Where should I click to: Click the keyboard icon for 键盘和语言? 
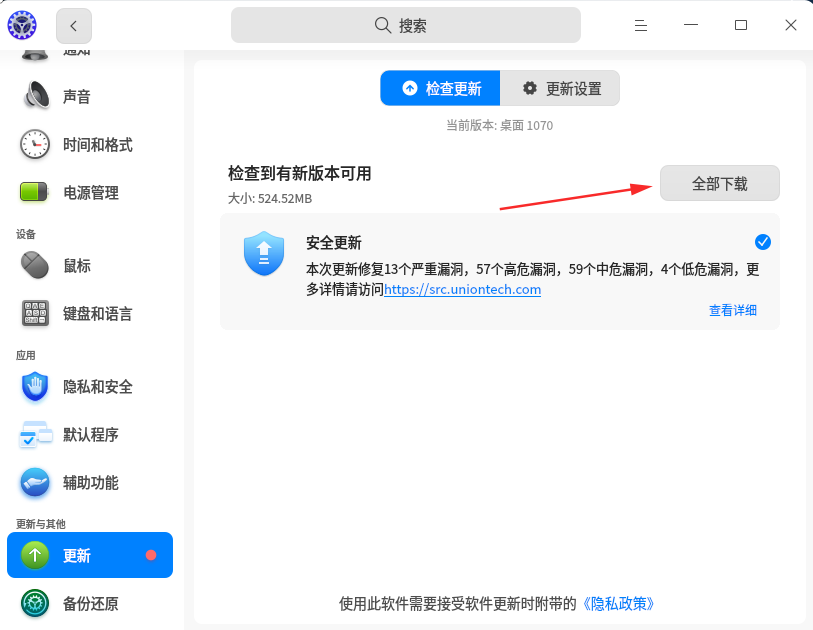pos(35,313)
